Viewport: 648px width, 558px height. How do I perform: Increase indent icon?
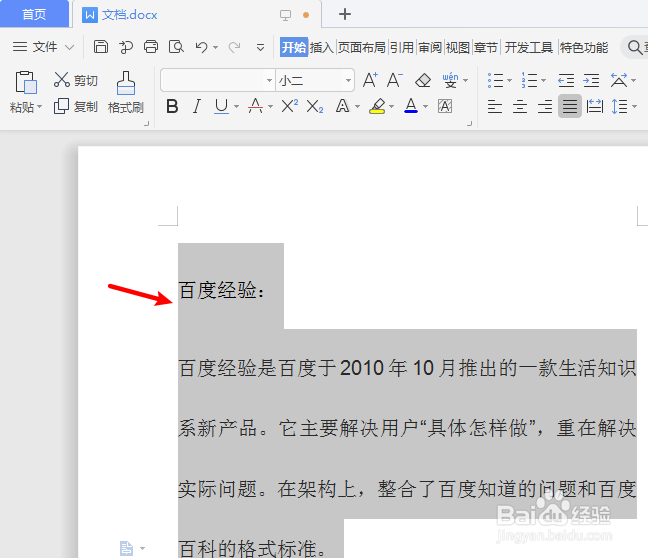591,80
